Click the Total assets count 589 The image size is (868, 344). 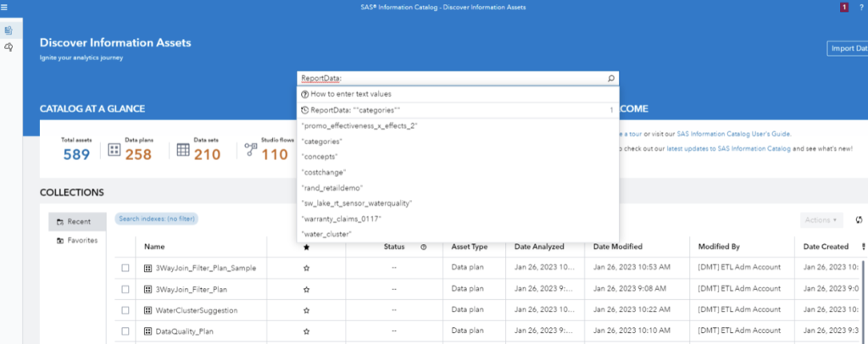[x=76, y=155]
